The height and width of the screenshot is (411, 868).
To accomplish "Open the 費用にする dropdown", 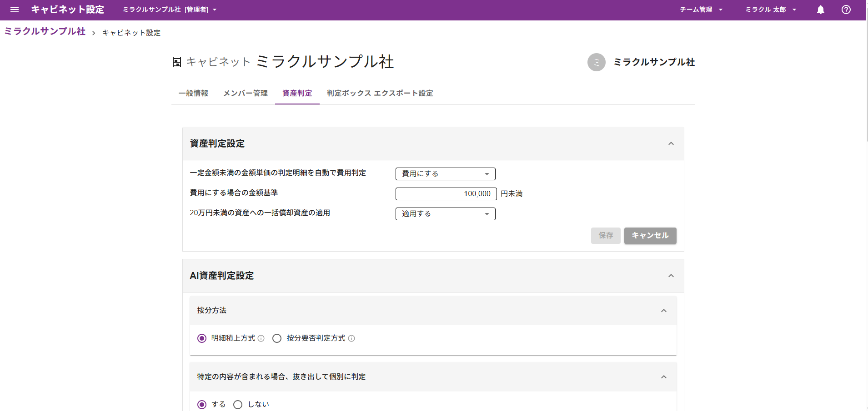I will [x=445, y=173].
